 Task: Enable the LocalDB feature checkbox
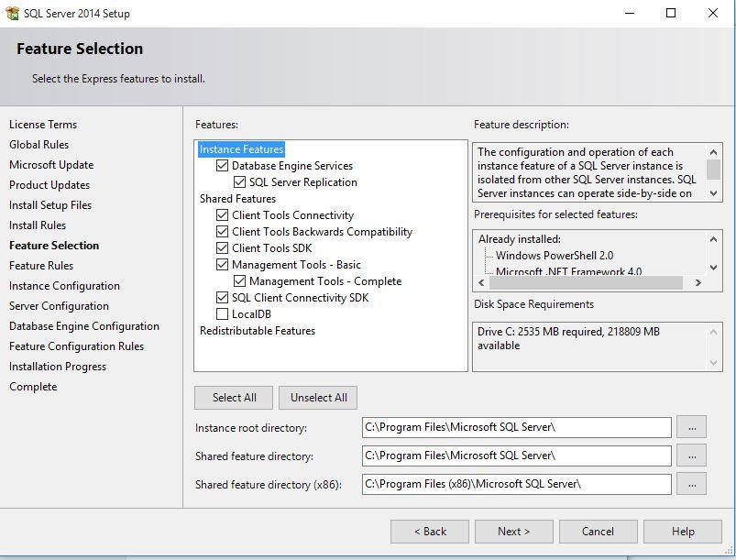[x=222, y=314]
